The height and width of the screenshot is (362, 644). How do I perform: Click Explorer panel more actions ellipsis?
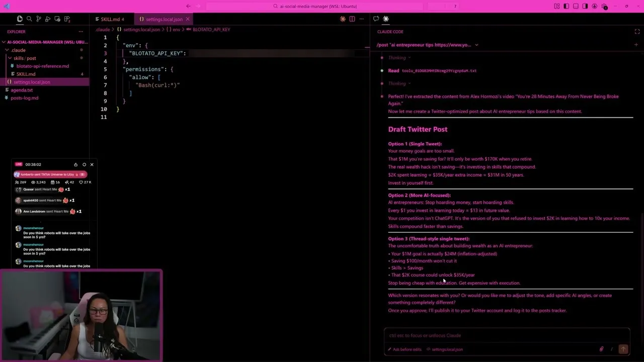click(80, 32)
